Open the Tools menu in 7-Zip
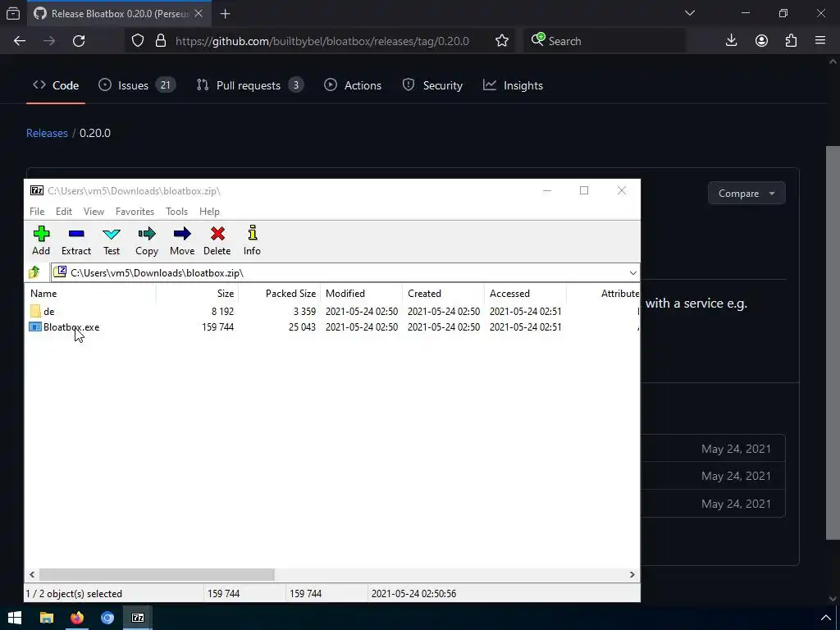The image size is (840, 630). (x=177, y=212)
